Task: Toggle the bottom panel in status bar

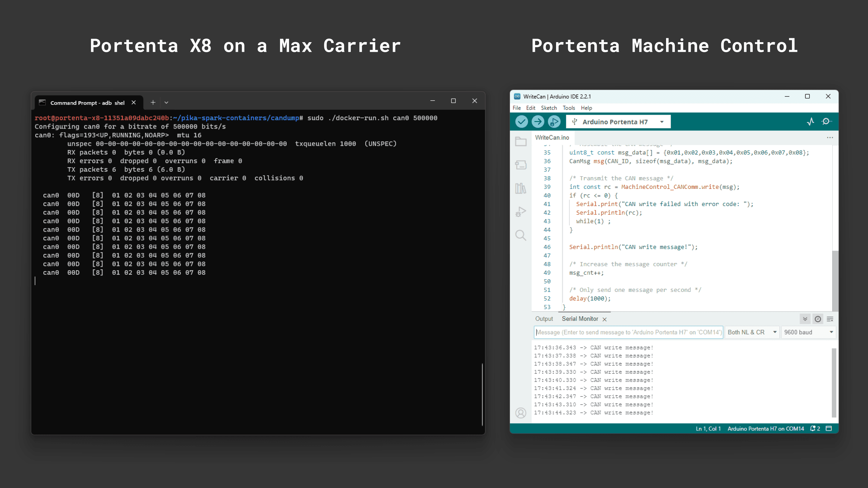Action: coord(829,428)
